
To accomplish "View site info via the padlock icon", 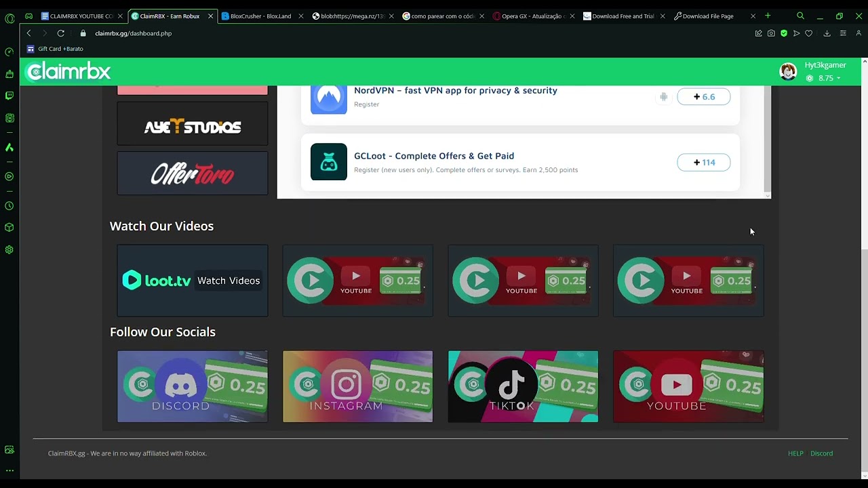I will [x=83, y=33].
